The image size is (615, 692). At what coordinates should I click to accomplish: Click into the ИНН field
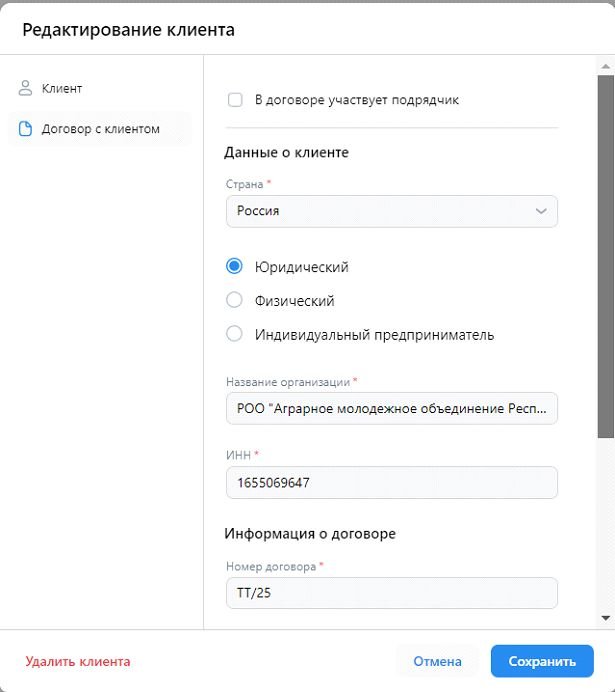point(391,483)
